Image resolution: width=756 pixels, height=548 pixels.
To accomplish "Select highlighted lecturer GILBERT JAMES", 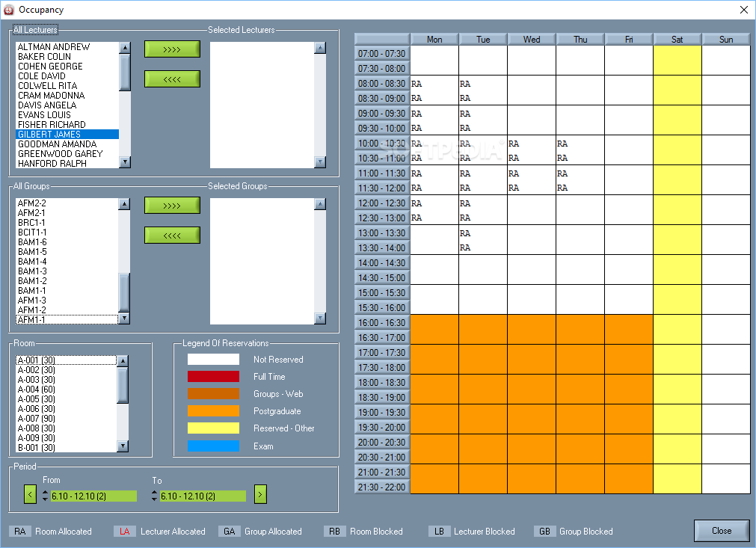I will pyautogui.click(x=67, y=135).
